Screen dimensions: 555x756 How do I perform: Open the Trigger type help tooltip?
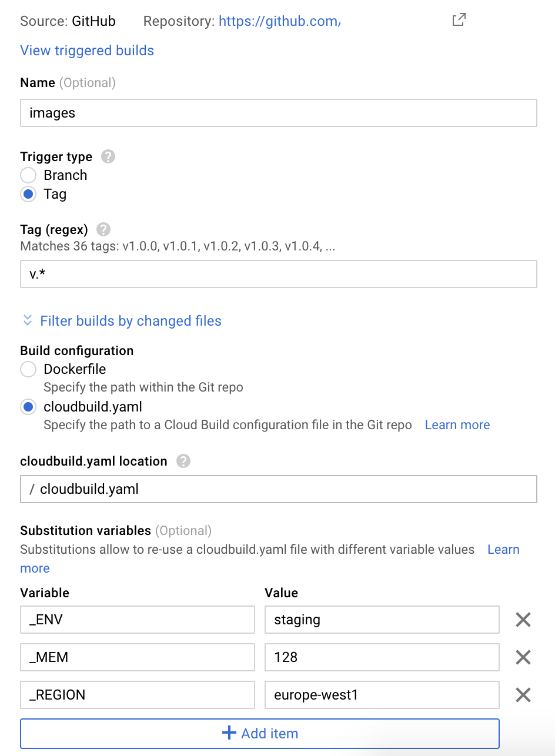tap(108, 156)
